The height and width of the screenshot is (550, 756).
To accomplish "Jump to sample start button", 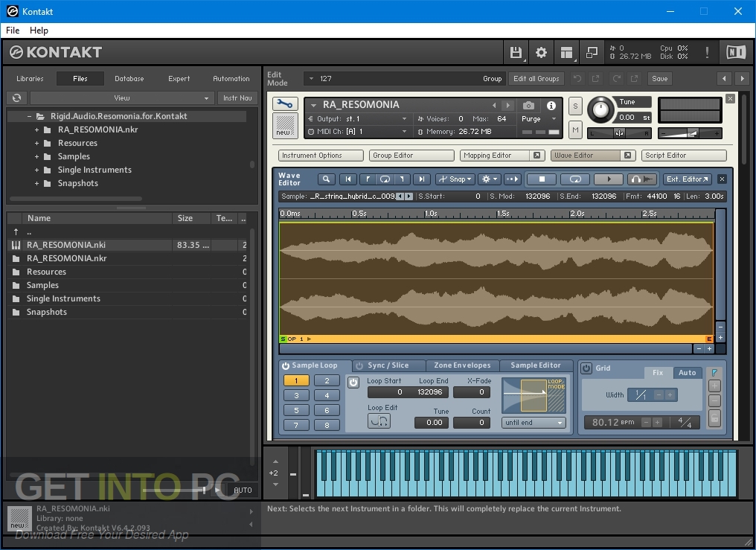I will 348,179.
